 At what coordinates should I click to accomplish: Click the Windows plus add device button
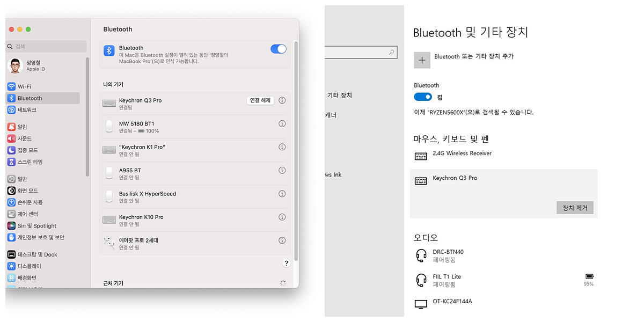coord(422,60)
